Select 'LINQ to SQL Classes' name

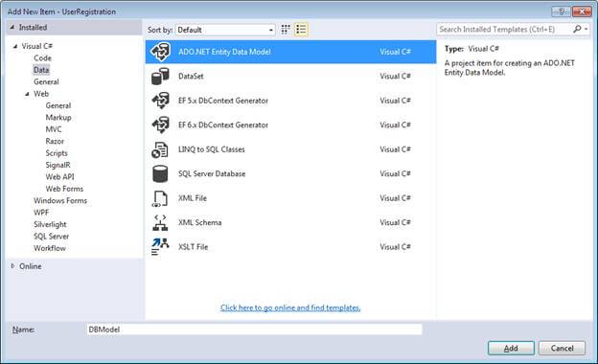(211, 149)
